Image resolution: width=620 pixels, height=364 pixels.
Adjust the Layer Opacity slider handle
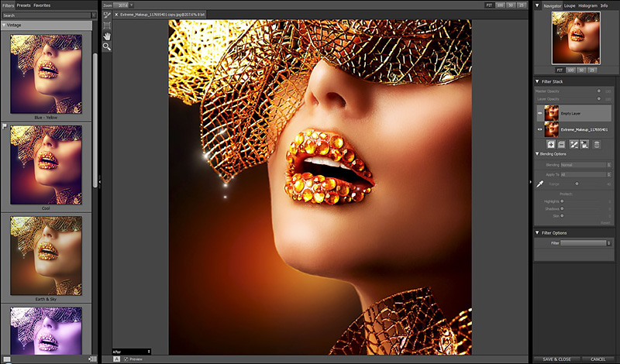pos(598,99)
